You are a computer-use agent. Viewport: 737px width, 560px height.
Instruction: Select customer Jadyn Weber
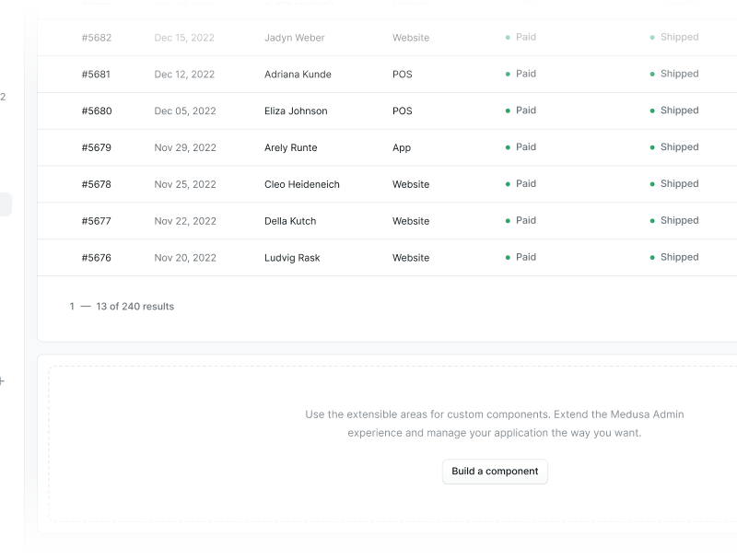click(x=294, y=38)
